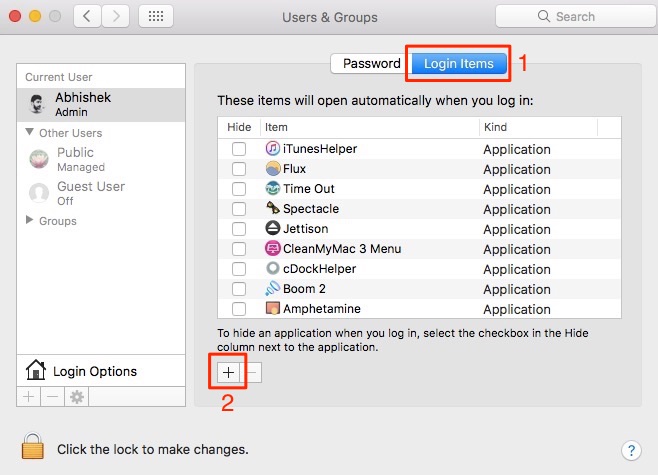Image resolution: width=658 pixels, height=475 pixels.
Task: Open the gear action menu under user list
Action: point(77,397)
